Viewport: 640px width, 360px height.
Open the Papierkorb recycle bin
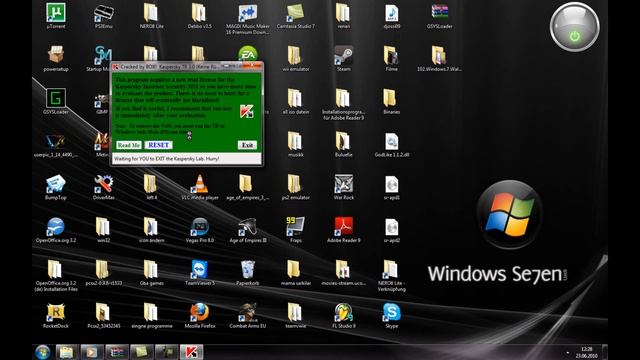coord(248,272)
